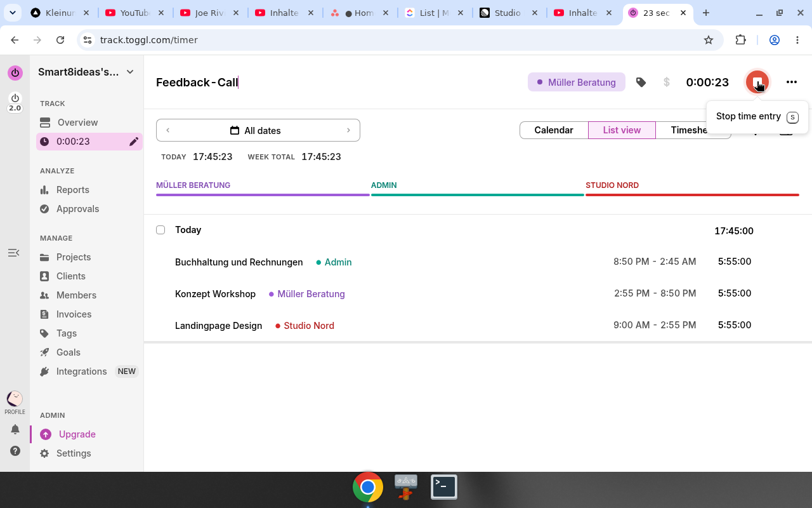Viewport: 812px width, 508px height.
Task: Open Chrome extensions puzzle icon
Action: [740, 40]
